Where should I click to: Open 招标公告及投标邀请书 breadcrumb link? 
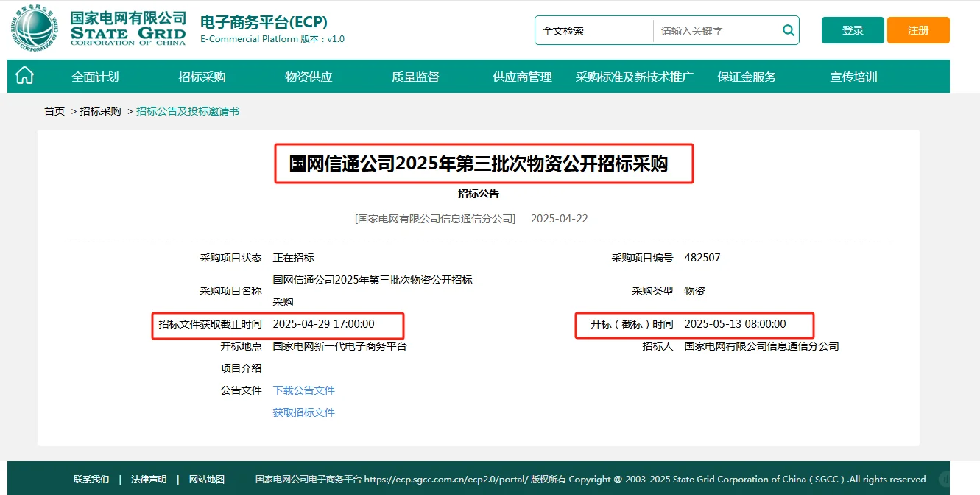(x=188, y=110)
